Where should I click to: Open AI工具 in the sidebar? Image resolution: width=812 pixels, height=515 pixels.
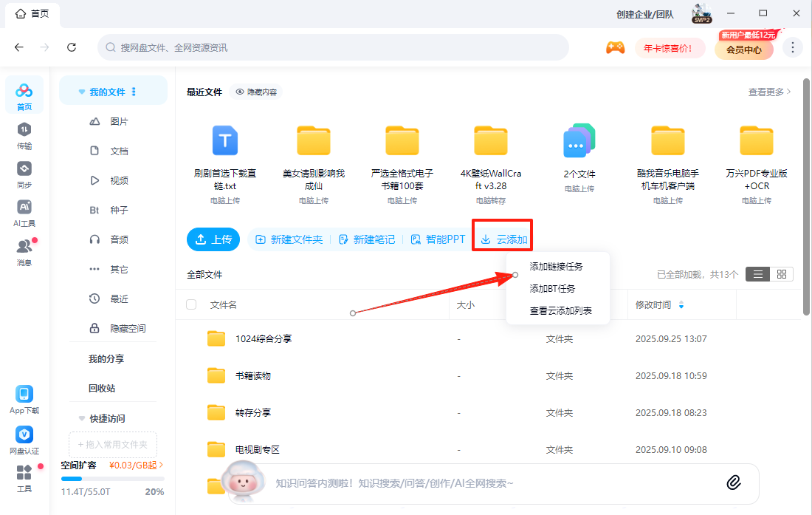click(x=24, y=213)
